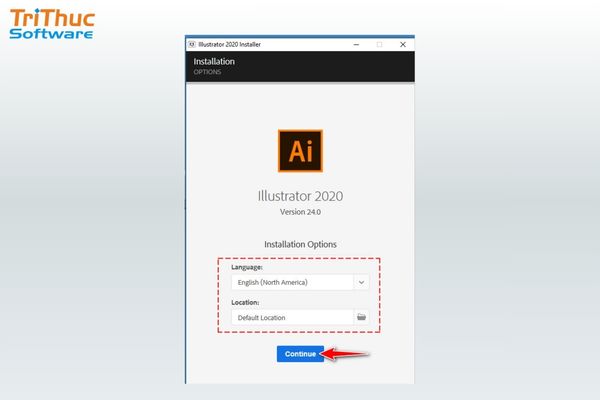Open the Language dropdown arrow
The image size is (600, 400).
(361, 282)
